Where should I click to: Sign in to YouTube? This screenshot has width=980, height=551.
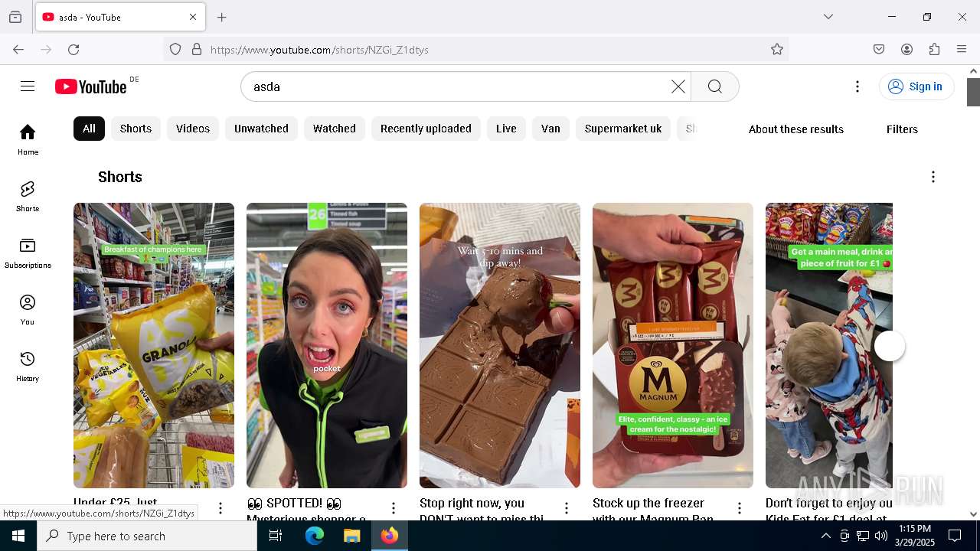[916, 86]
